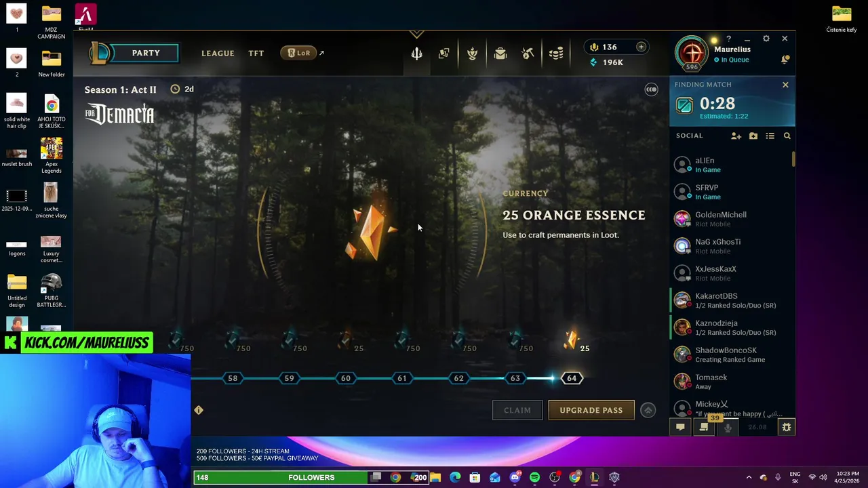Open the MDZ CAMPAIGN desktop folder

click(51, 22)
